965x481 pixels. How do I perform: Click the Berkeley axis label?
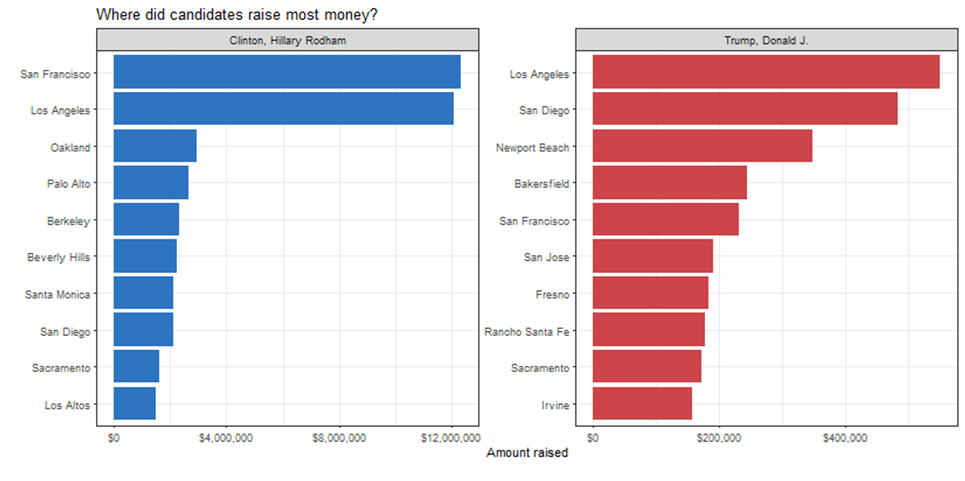click(70, 221)
